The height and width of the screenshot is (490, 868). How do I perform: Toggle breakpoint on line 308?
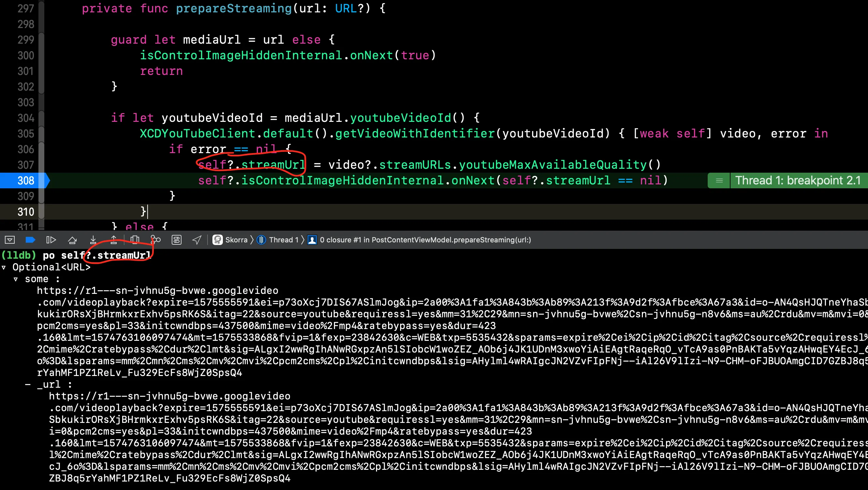(26, 180)
